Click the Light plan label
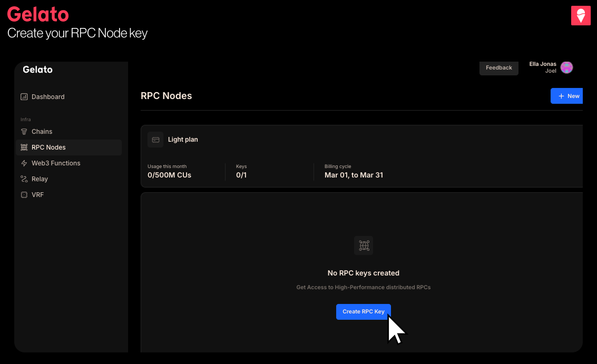Viewport: 597px width, 364px height. pos(183,140)
